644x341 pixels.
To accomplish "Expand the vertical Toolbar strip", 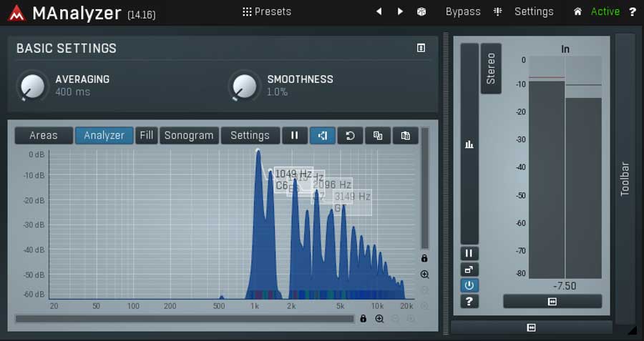I will tap(625, 179).
